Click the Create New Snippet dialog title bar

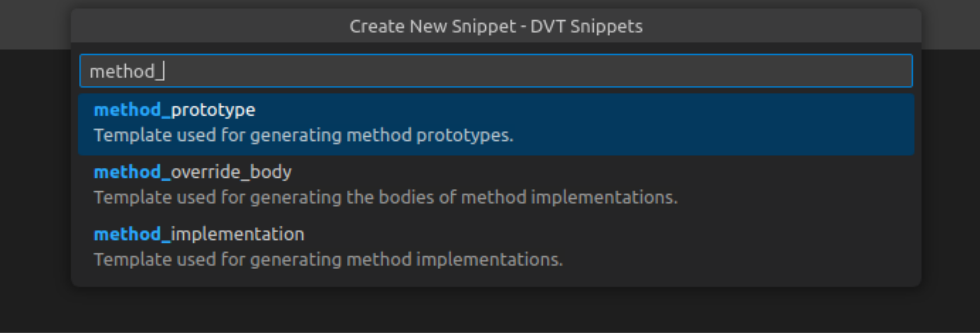pos(496,26)
